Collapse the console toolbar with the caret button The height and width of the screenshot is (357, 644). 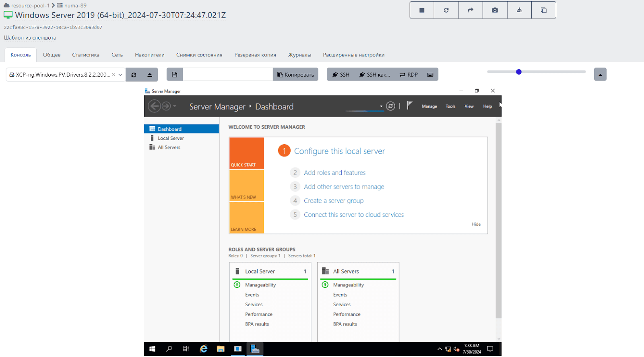(x=600, y=75)
